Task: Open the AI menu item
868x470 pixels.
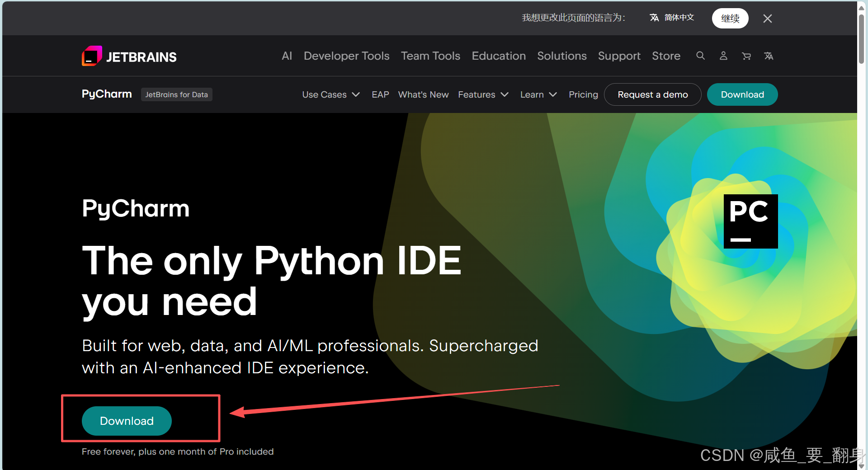Action: click(x=287, y=56)
